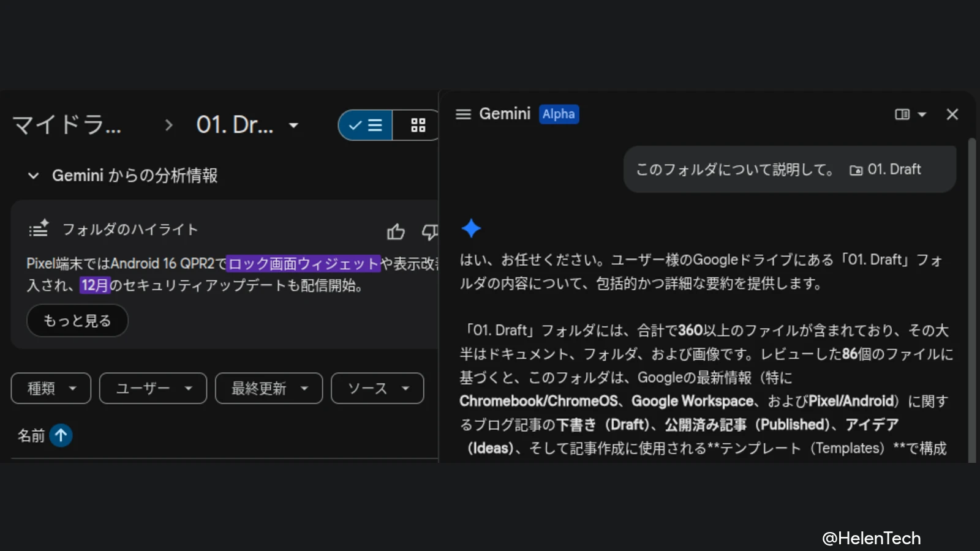Image resolution: width=980 pixels, height=551 pixels.
Task: Open the ユーザー filter dropdown
Action: pyautogui.click(x=153, y=388)
